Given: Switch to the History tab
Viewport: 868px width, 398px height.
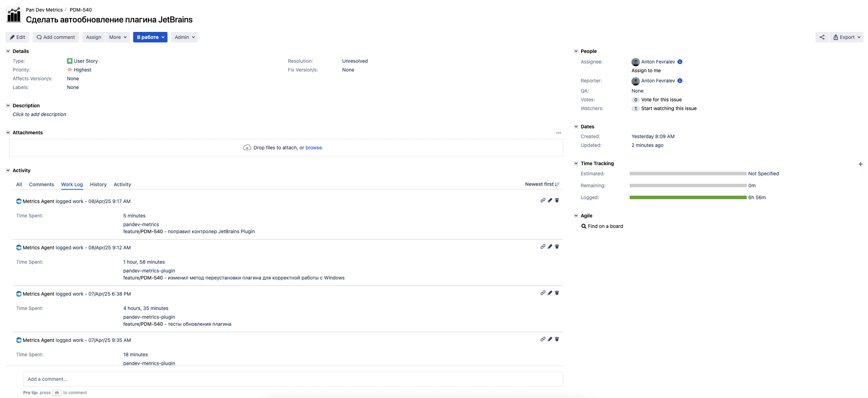Looking at the screenshot, I should (98, 184).
